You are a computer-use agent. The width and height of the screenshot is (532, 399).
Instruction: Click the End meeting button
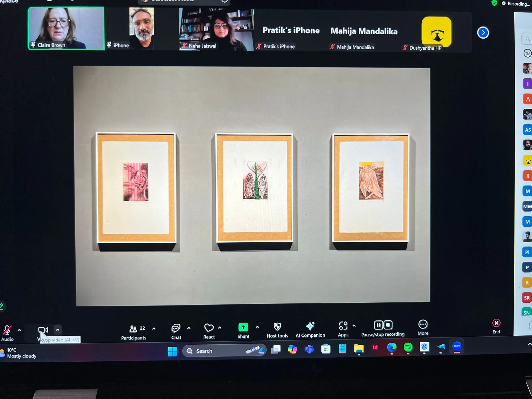pyautogui.click(x=496, y=323)
